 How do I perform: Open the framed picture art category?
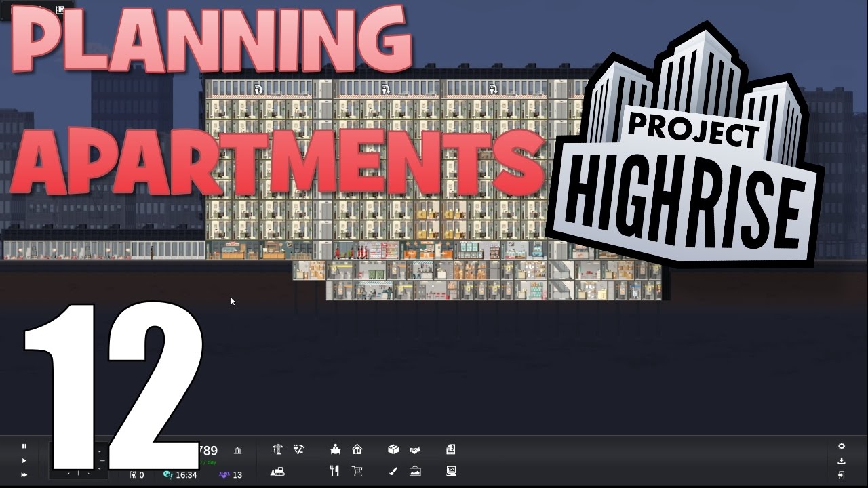pyautogui.click(x=415, y=470)
